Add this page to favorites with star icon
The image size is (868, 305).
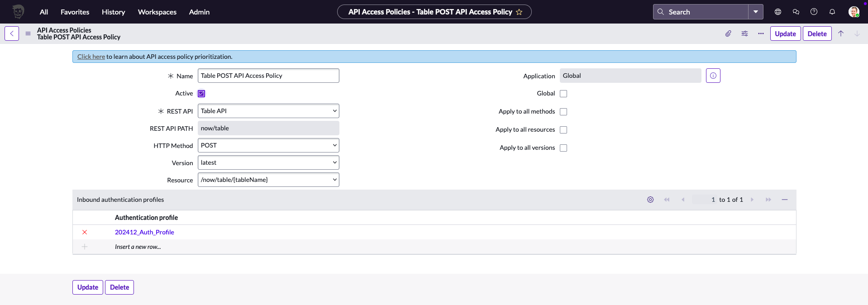pos(519,12)
